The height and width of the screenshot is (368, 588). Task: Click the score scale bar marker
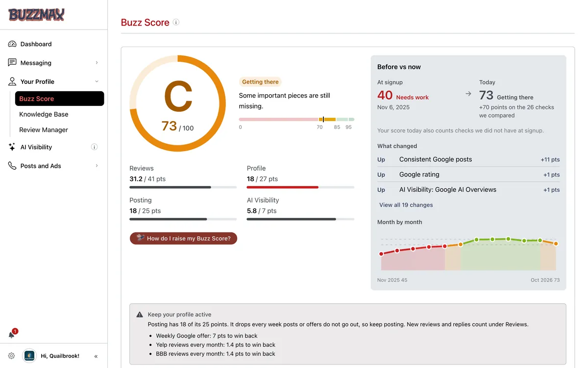click(x=323, y=119)
